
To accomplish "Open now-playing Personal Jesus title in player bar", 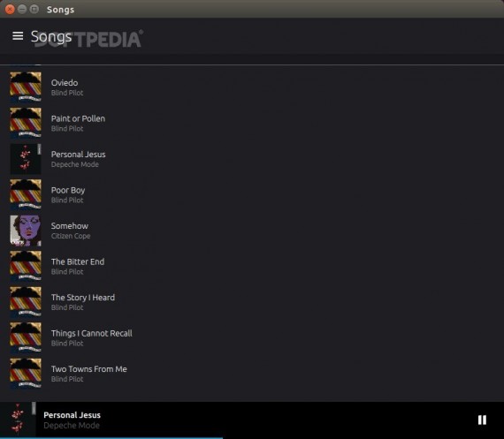I will click(72, 415).
